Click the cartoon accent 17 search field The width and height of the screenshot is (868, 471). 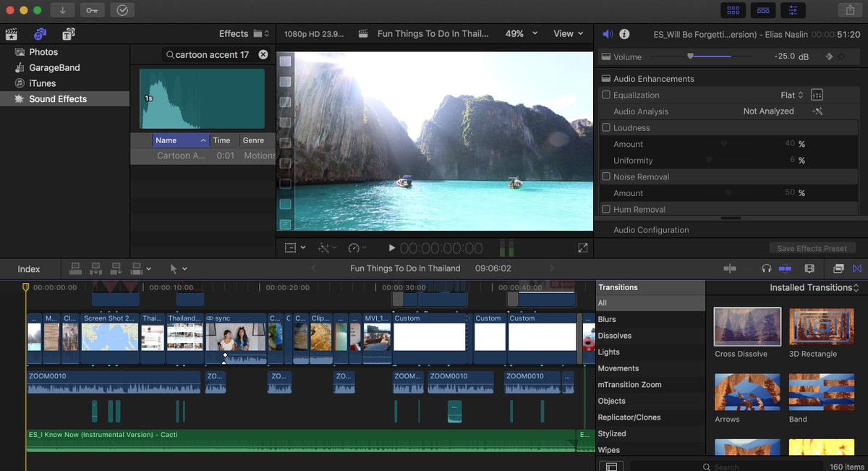click(216, 54)
